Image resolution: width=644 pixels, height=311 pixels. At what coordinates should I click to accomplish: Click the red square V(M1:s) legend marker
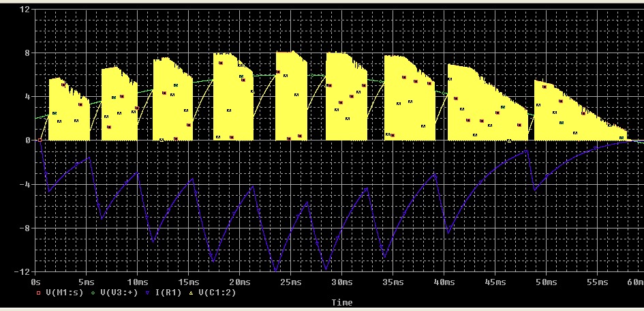pos(37,292)
